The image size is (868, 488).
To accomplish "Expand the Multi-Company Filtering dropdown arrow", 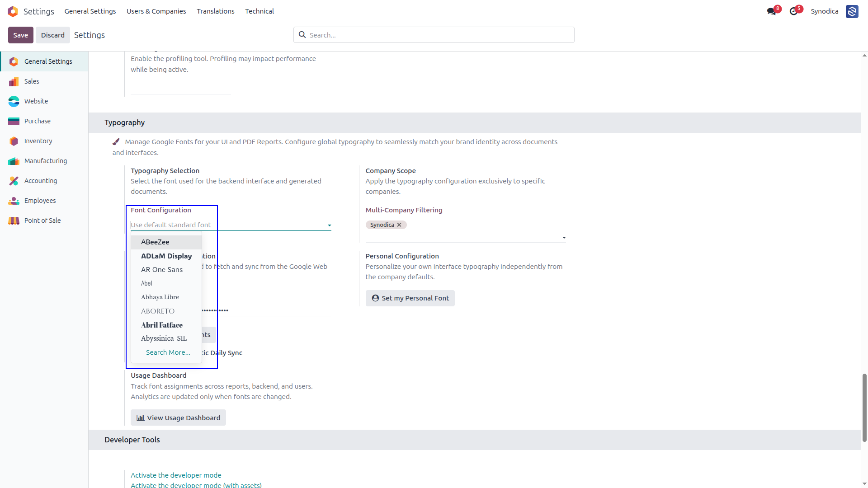I will click(564, 238).
